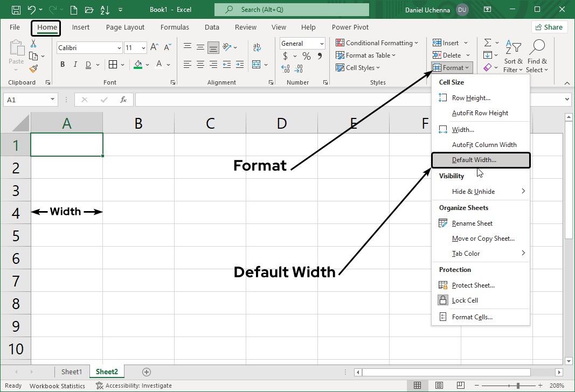Choose Default Width from the menu
The height and width of the screenshot is (392, 575).
click(473, 159)
